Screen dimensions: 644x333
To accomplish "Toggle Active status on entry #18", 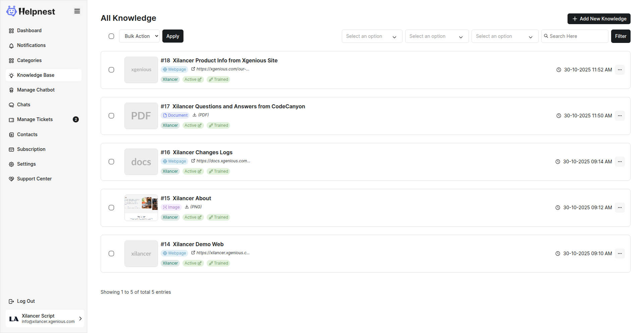I will point(193,79).
